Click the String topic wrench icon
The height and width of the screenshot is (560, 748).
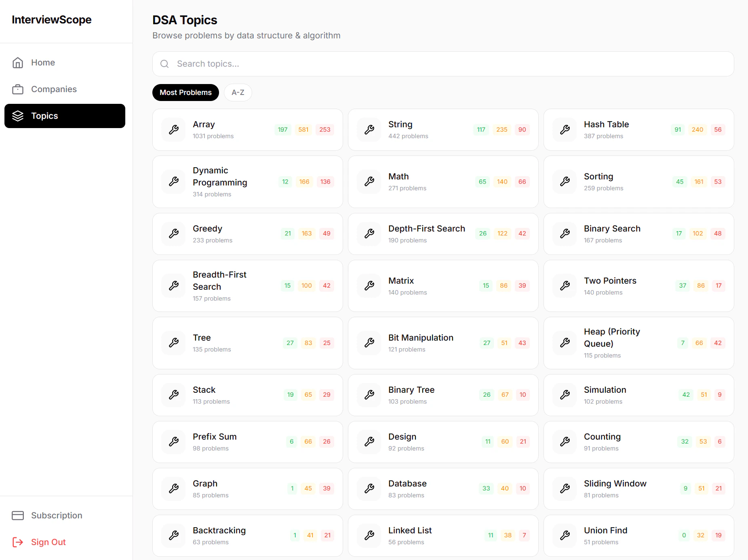369,130
